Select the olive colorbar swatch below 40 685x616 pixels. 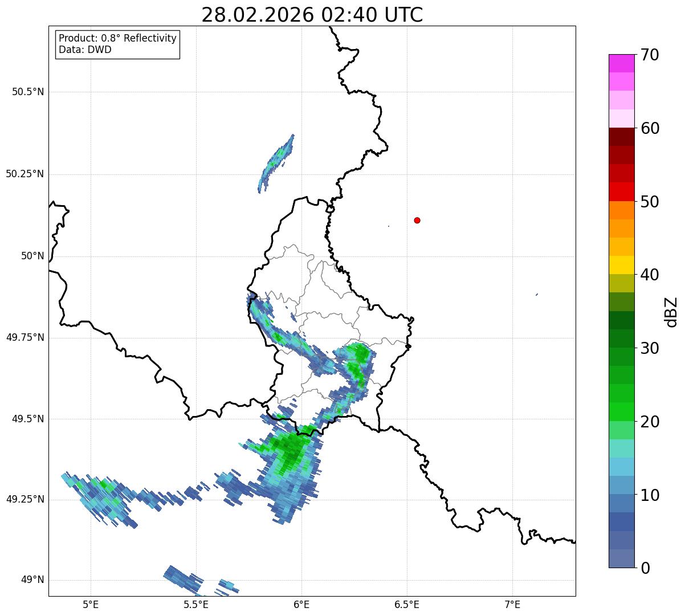[x=621, y=283]
